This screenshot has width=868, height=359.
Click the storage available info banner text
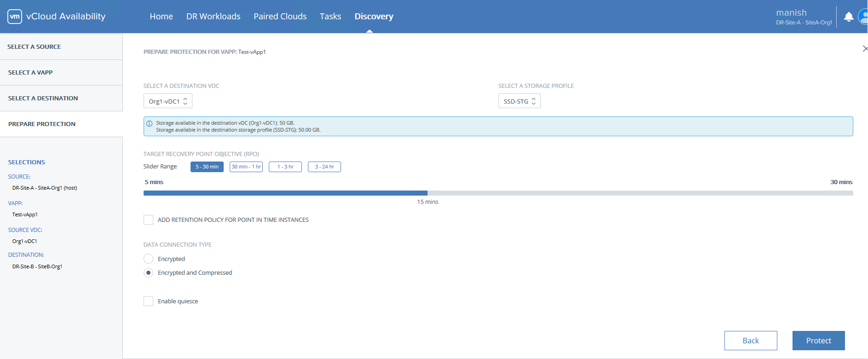coord(238,127)
